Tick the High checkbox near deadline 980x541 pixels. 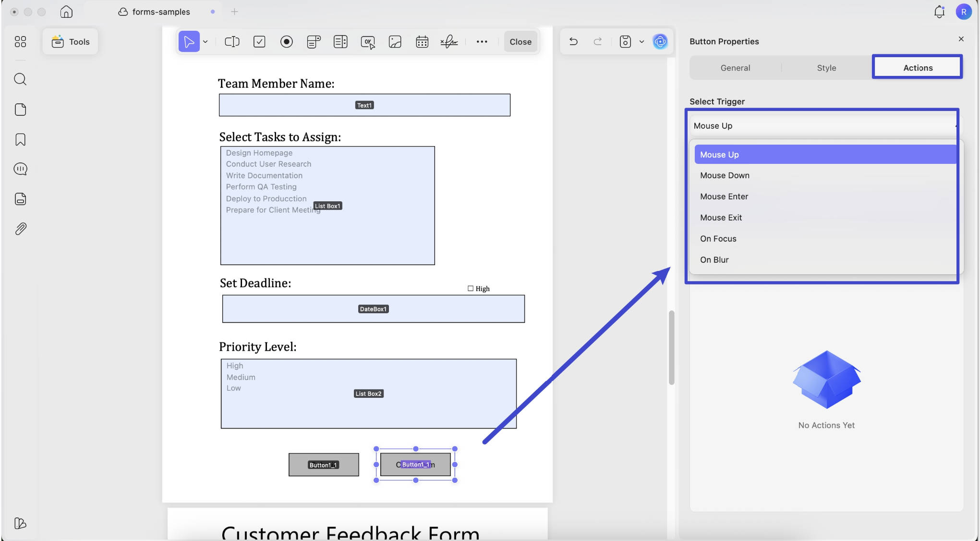pyautogui.click(x=471, y=288)
